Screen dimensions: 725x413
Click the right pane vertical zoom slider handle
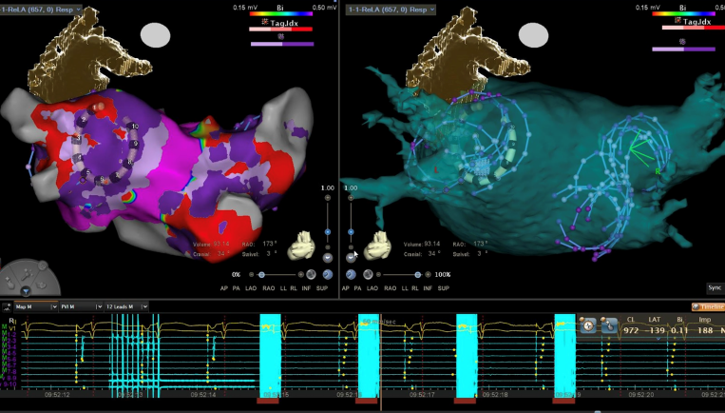351,232
